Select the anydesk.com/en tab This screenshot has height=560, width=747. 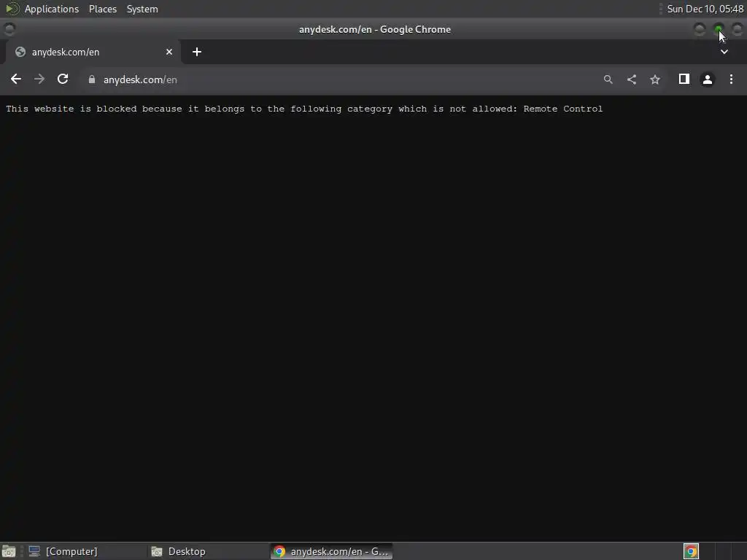(x=93, y=52)
